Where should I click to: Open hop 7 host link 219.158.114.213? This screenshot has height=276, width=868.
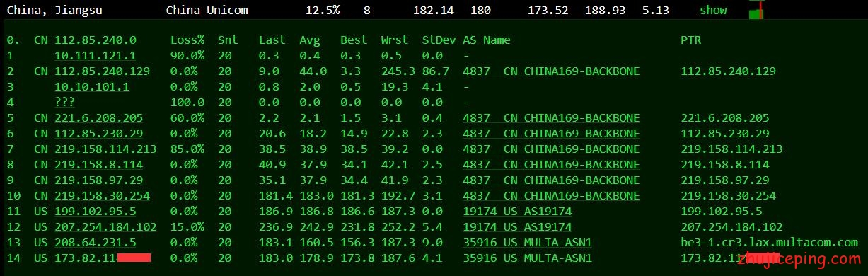point(105,149)
